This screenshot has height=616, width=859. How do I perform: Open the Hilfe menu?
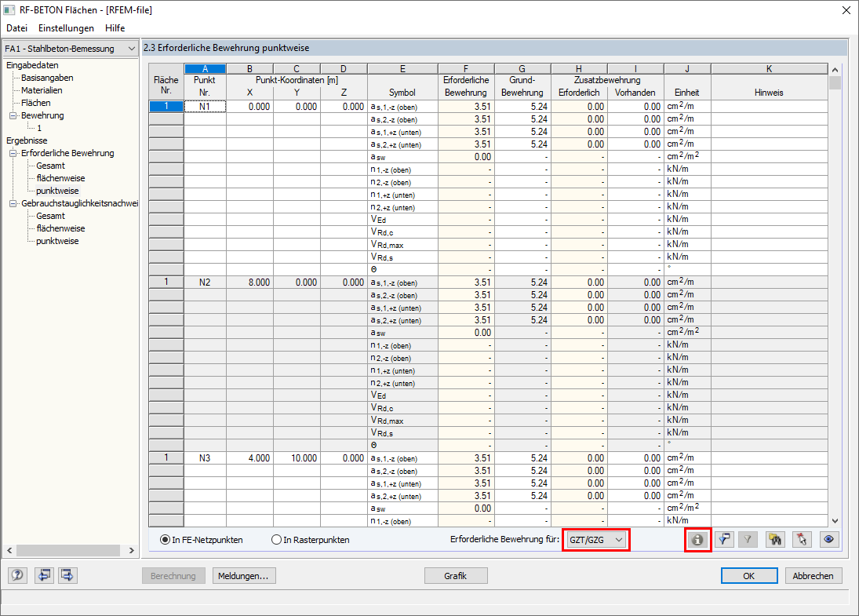pos(115,28)
